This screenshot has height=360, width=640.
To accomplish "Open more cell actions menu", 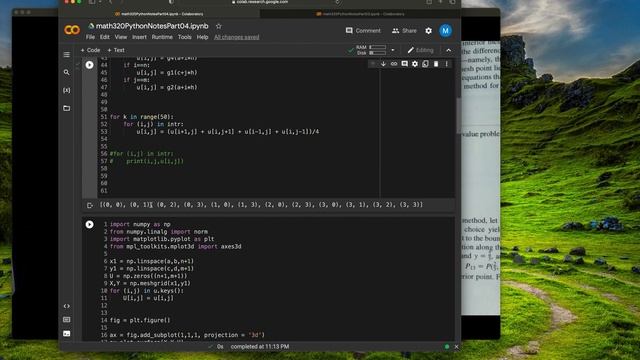I will (x=447, y=64).
